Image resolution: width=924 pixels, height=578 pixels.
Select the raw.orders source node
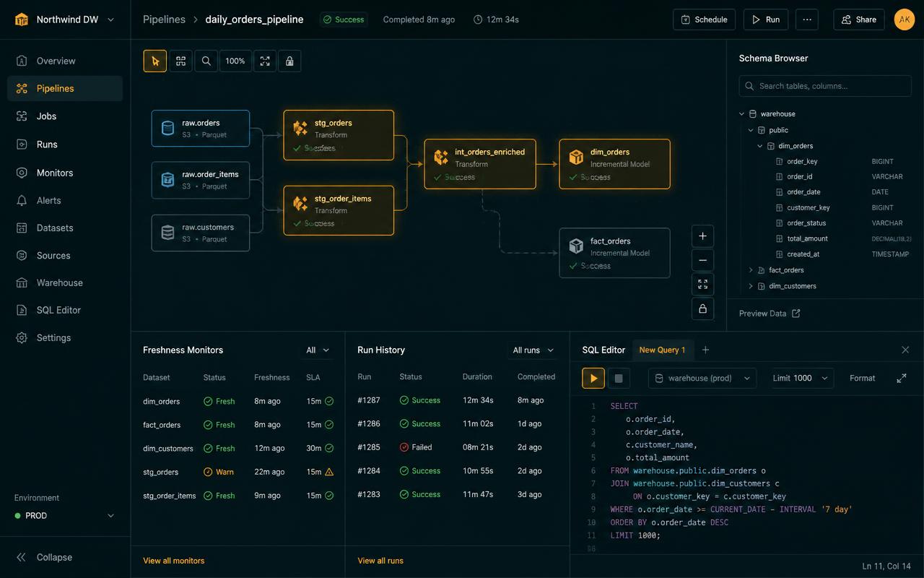click(201, 129)
